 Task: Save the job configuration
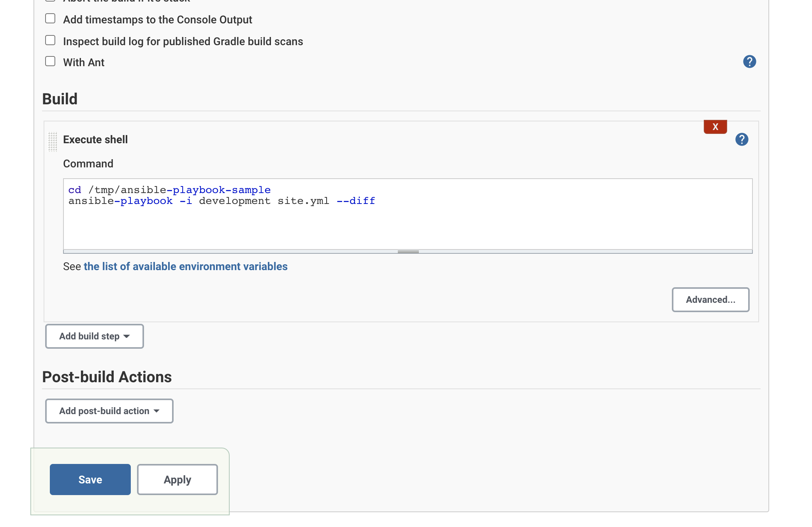90,480
